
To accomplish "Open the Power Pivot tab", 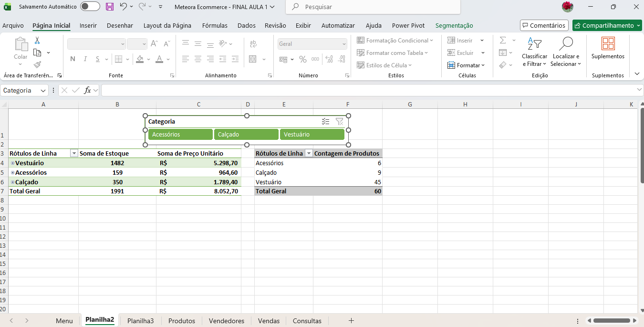I will [x=408, y=26].
